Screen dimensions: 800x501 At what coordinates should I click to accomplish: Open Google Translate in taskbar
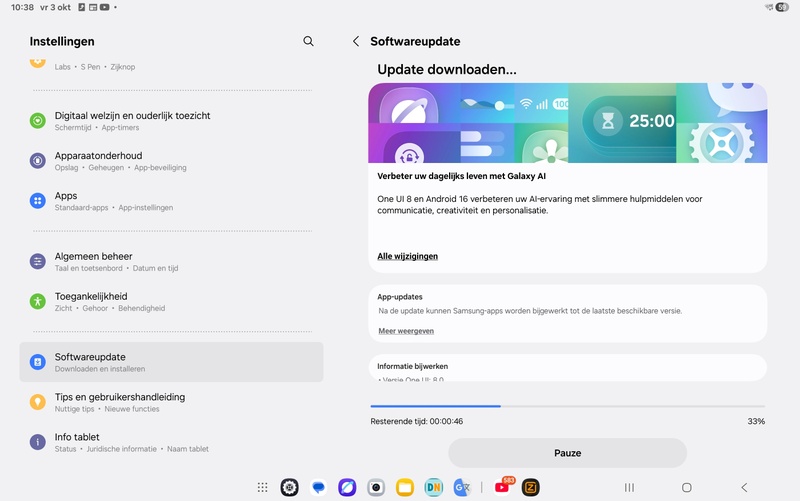click(462, 488)
